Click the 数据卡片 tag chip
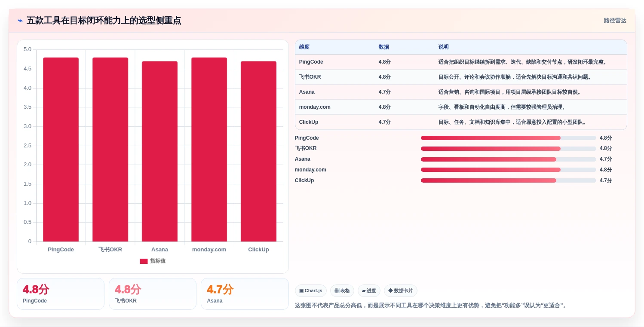This screenshot has height=327, width=644. click(x=401, y=291)
